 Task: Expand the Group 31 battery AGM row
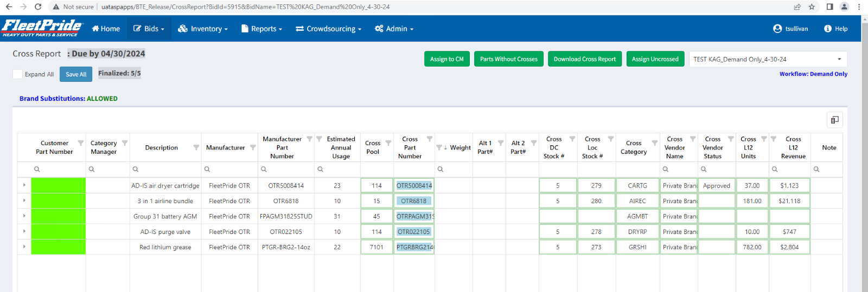click(24, 216)
